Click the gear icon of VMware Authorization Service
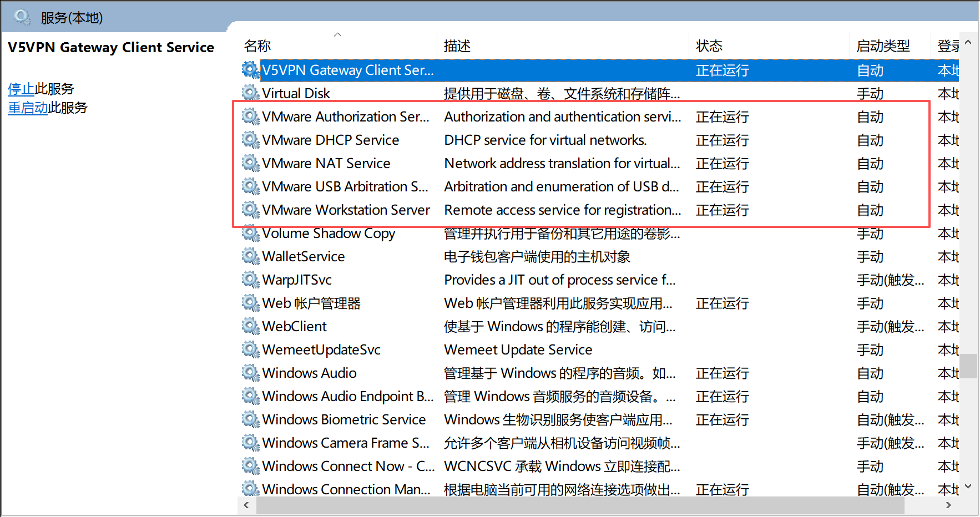The height and width of the screenshot is (517, 980). click(x=250, y=116)
